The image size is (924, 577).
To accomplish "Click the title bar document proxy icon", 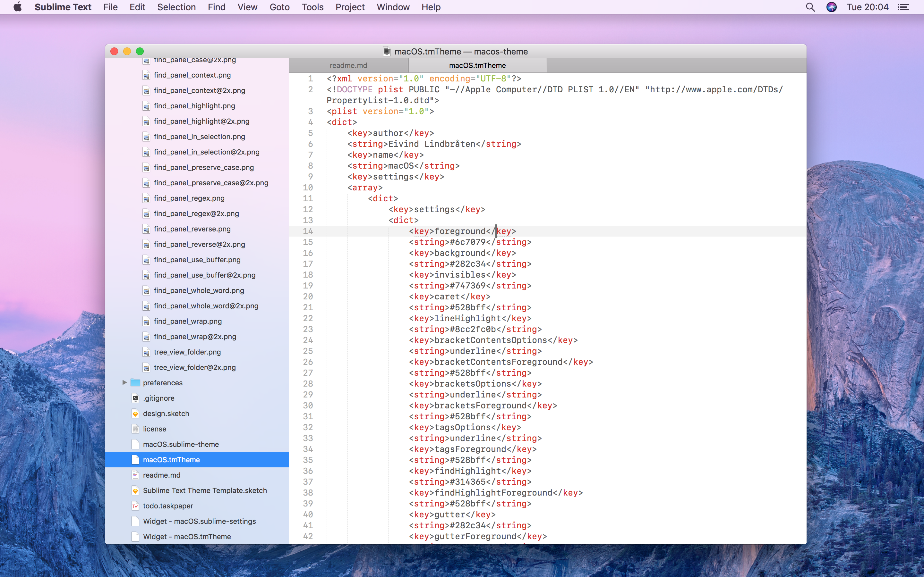I will [x=387, y=52].
